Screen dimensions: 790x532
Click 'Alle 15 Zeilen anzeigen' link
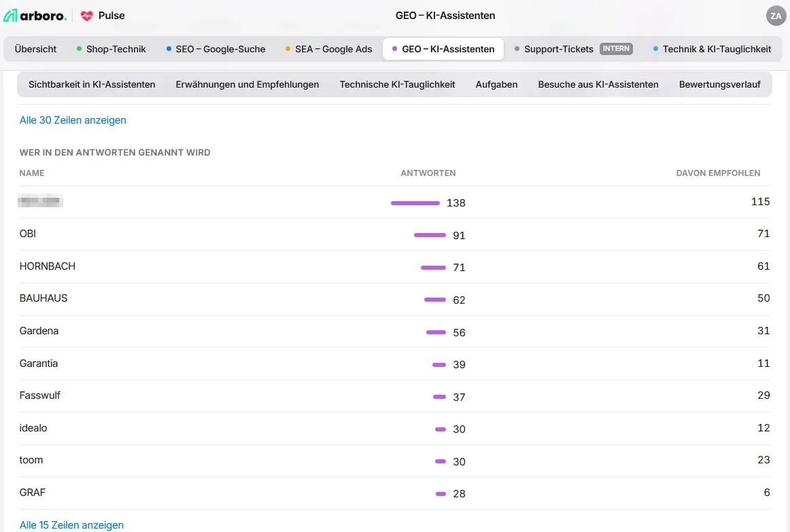pos(71,525)
